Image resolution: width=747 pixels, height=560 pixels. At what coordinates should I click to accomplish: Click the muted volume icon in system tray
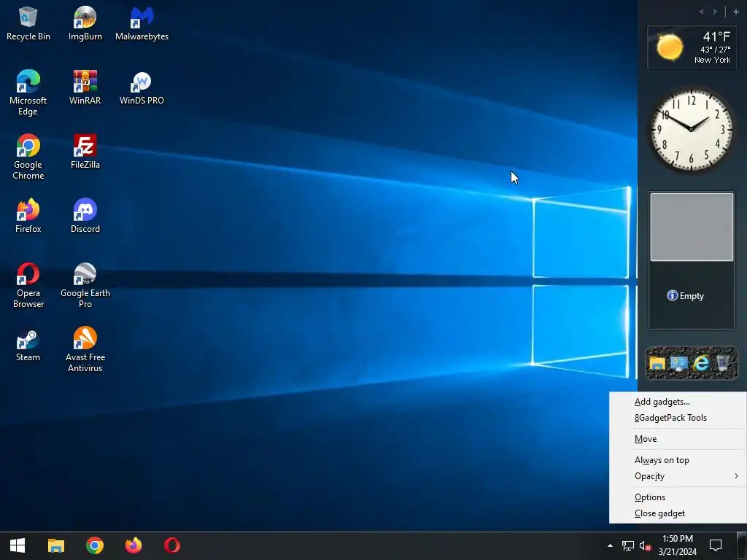pyautogui.click(x=645, y=545)
